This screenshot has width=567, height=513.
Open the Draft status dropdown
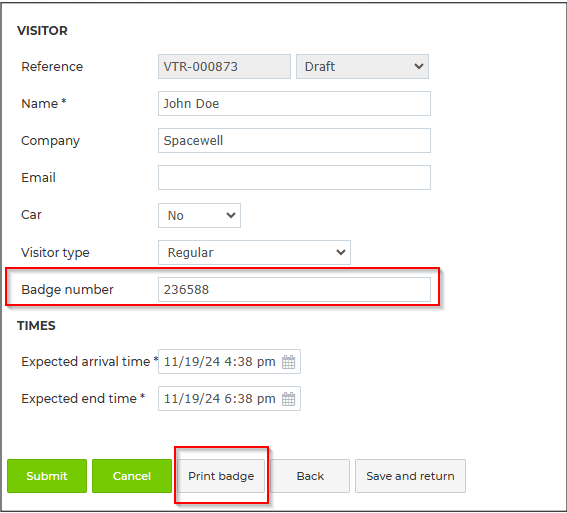[362, 67]
